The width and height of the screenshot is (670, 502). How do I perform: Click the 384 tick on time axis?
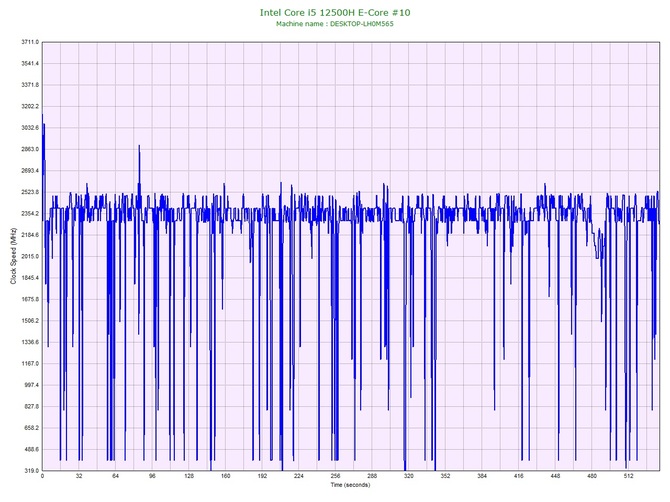(482, 476)
